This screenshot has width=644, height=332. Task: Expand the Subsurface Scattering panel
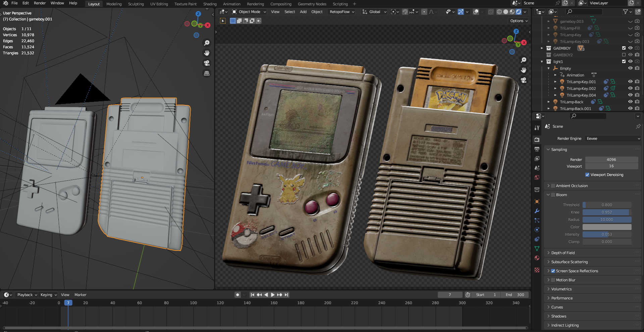(548, 262)
